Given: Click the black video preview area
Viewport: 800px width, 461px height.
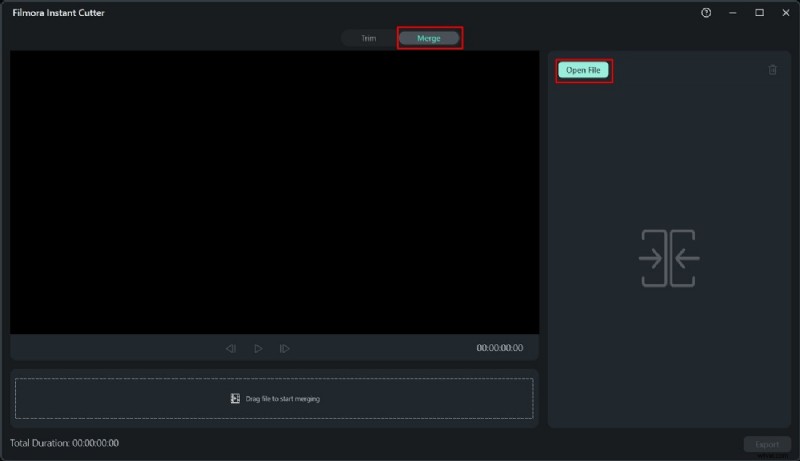Looking at the screenshot, I should click(x=274, y=192).
